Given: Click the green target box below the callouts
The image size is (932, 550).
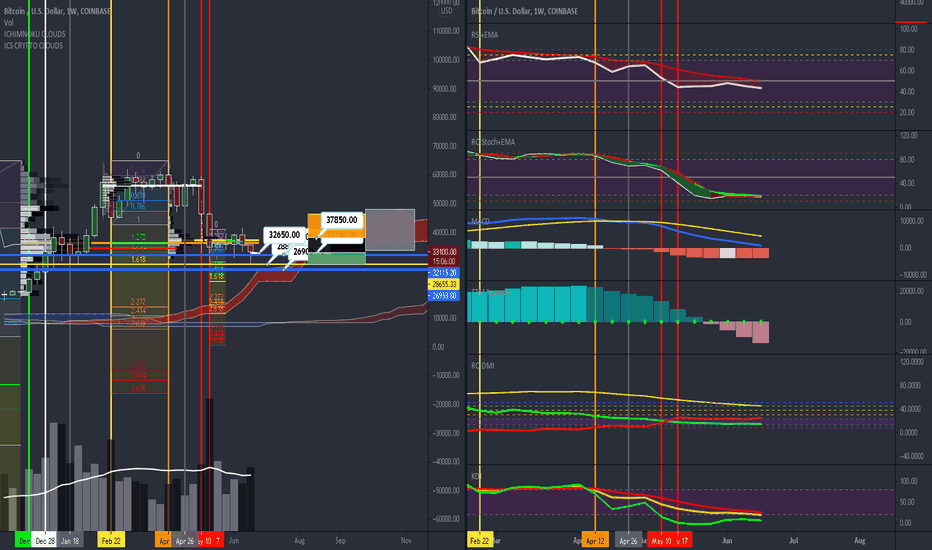Looking at the screenshot, I should point(336,258).
